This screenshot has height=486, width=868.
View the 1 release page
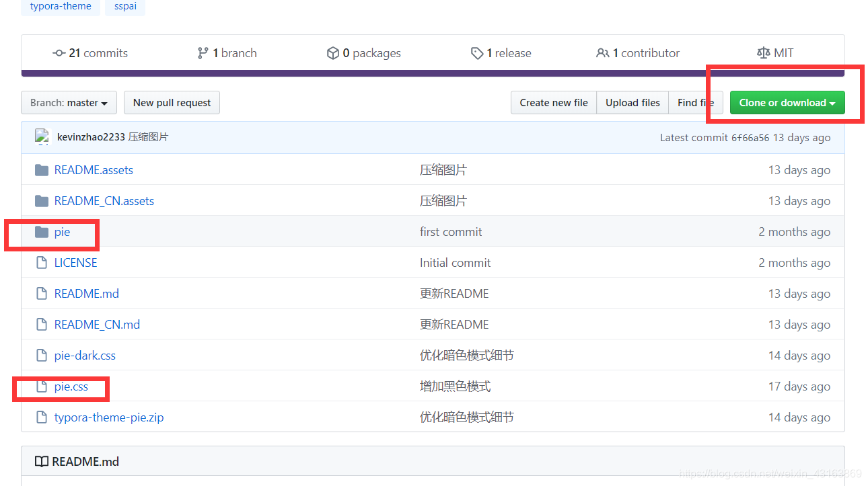point(501,53)
